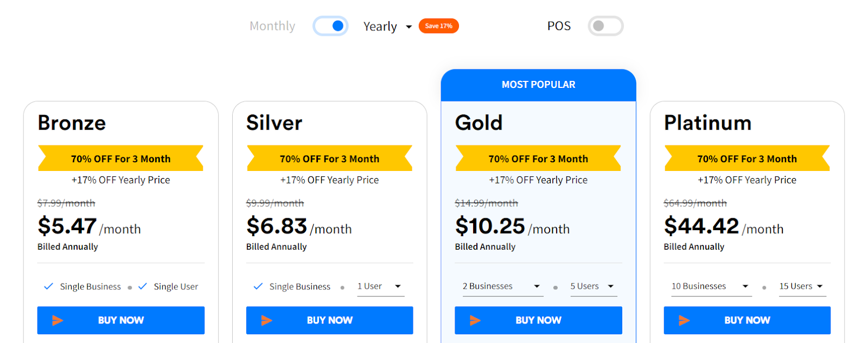Enable the POS toggle
Screen dimensions: 868x343
coord(605,26)
